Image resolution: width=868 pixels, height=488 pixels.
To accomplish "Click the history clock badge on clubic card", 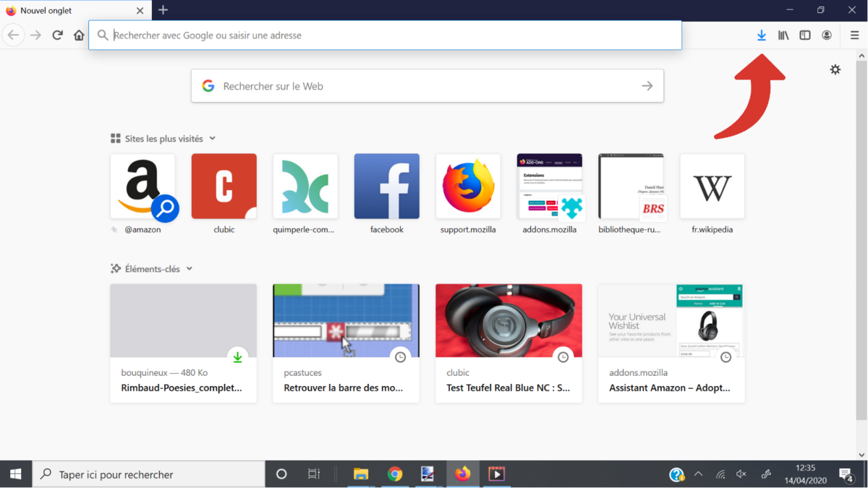I will click(563, 357).
